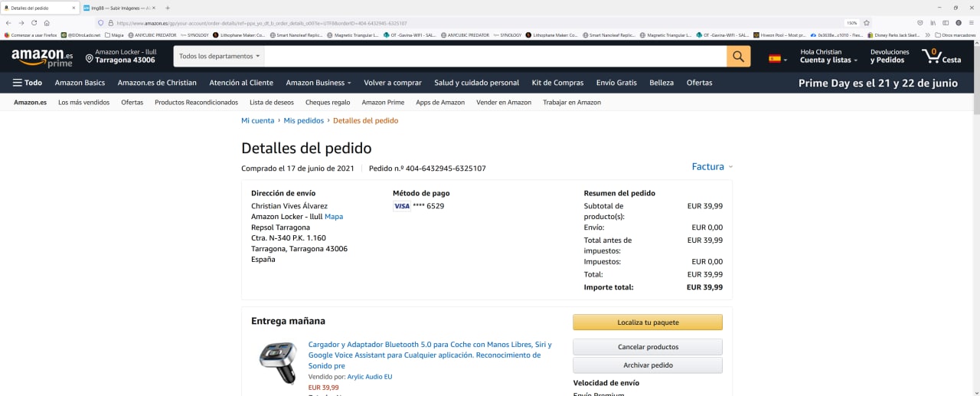Open Lista de deseos link
The height and width of the screenshot is (396, 980).
pos(272,103)
